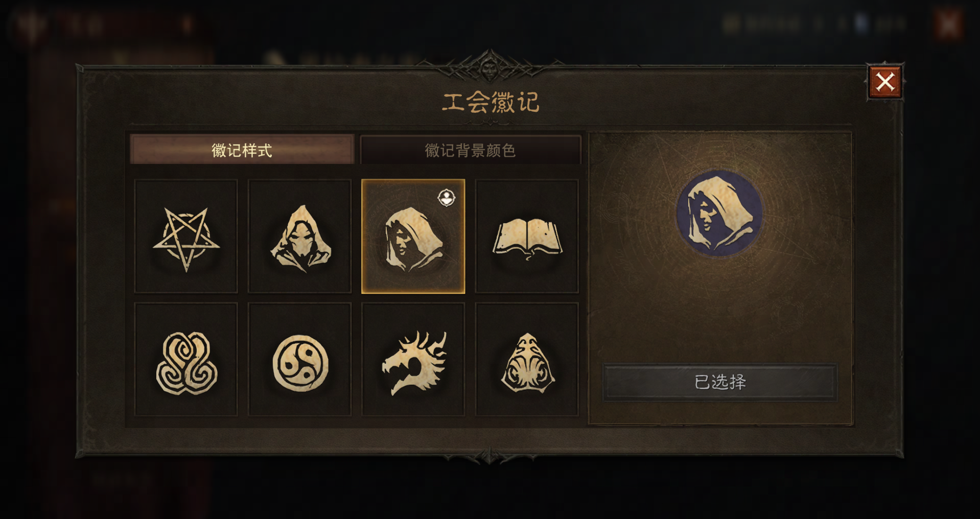Open the 徽记背景颜色 tab

pyautogui.click(x=471, y=150)
